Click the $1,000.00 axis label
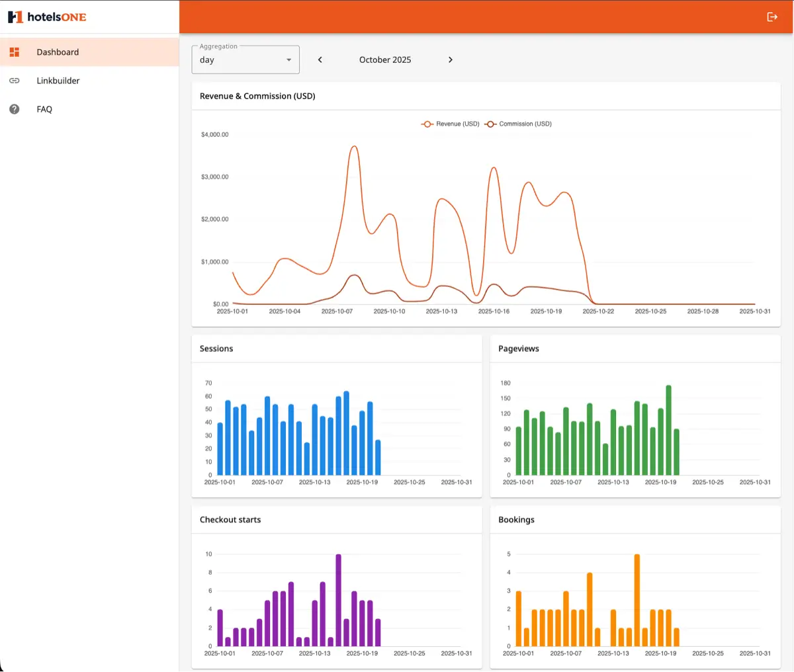794x672 pixels. tap(214, 262)
